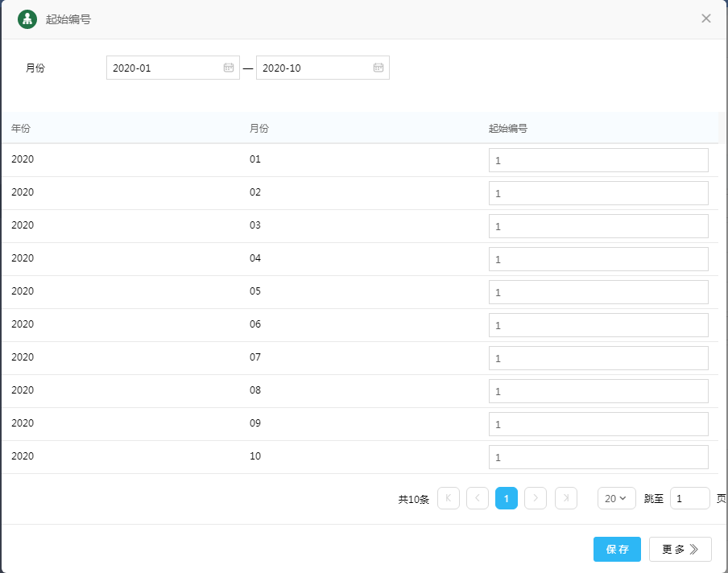Open calendar picker for end month 2020-10

tap(378, 68)
